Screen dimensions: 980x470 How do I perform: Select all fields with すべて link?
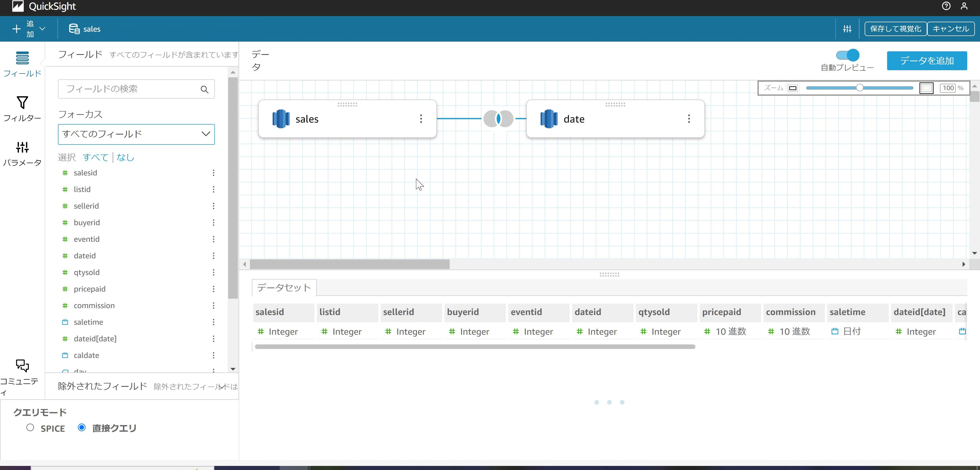pos(95,157)
